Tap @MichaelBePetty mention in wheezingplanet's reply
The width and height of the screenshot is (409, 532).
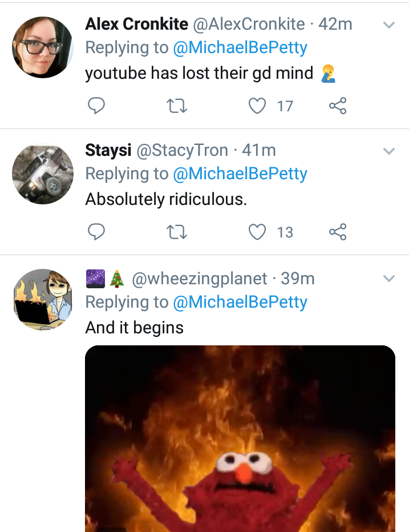tap(240, 302)
